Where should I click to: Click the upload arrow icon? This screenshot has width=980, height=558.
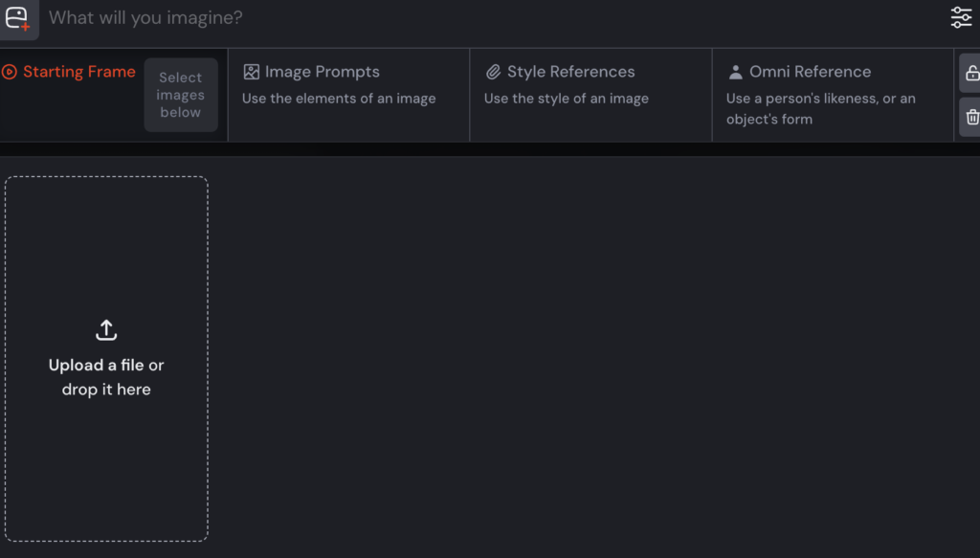coord(106,330)
